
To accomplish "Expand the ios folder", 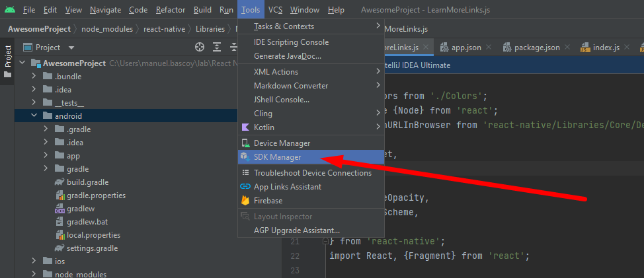I will [34, 261].
